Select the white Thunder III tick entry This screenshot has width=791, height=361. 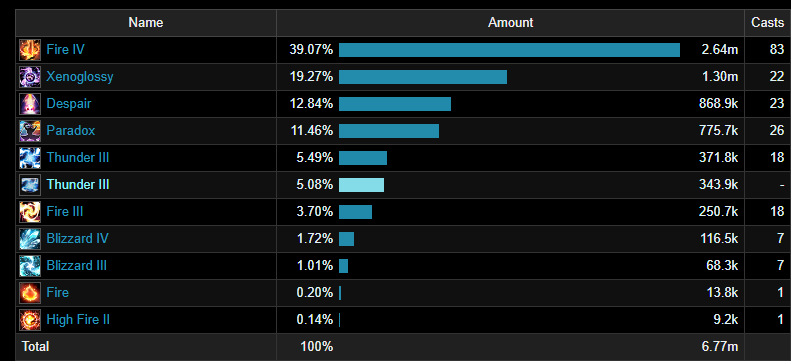click(78, 185)
